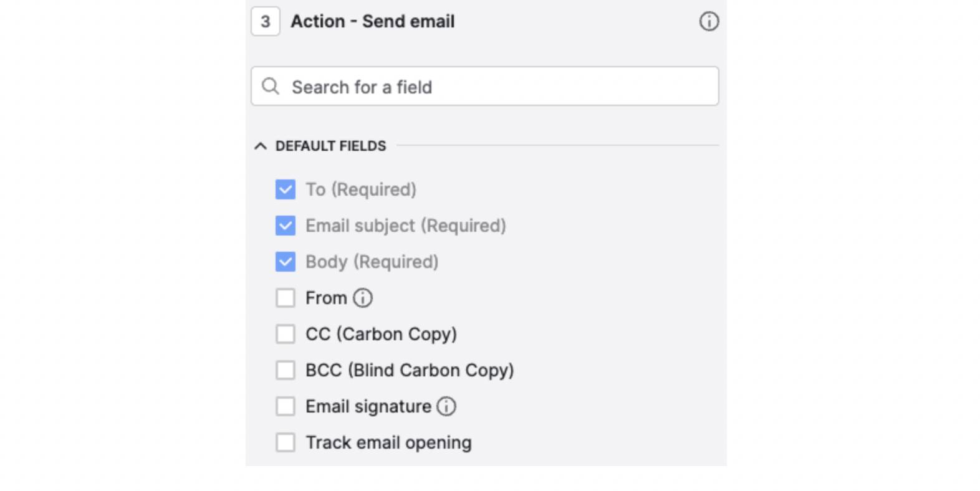
Task: Uncheck the Email subject (Required) checkbox
Action: (285, 226)
